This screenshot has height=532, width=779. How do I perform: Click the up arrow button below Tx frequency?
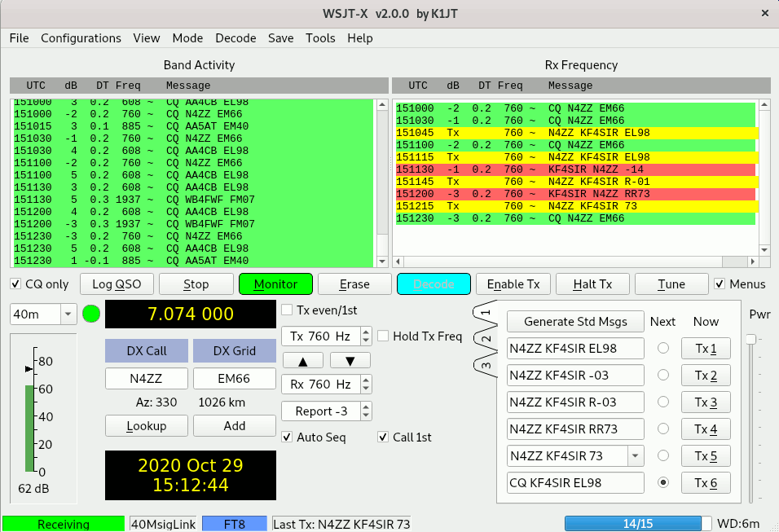(x=303, y=361)
